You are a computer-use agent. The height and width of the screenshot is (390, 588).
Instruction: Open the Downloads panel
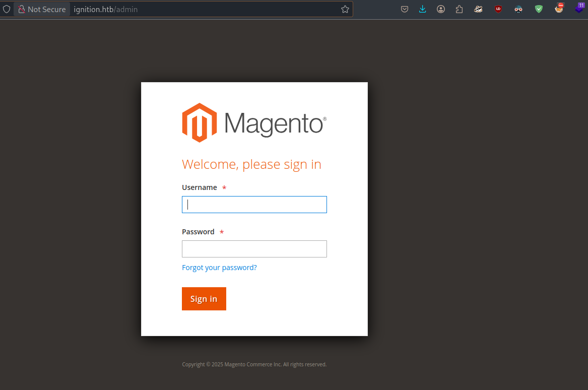[422, 9]
